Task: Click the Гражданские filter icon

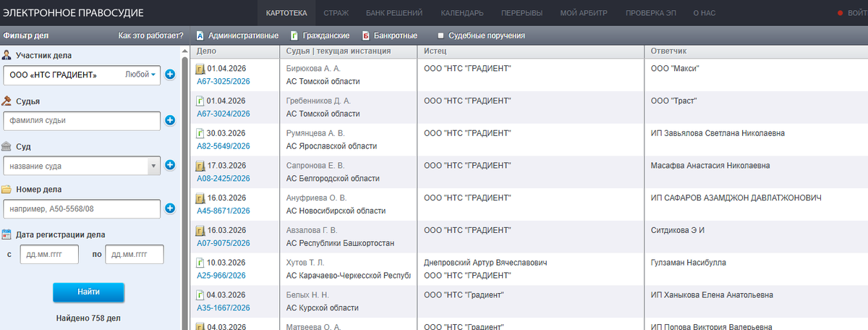Action: [294, 35]
